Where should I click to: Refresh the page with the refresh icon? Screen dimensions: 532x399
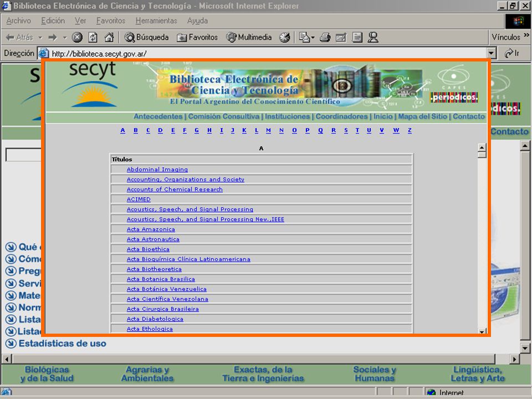click(x=93, y=37)
